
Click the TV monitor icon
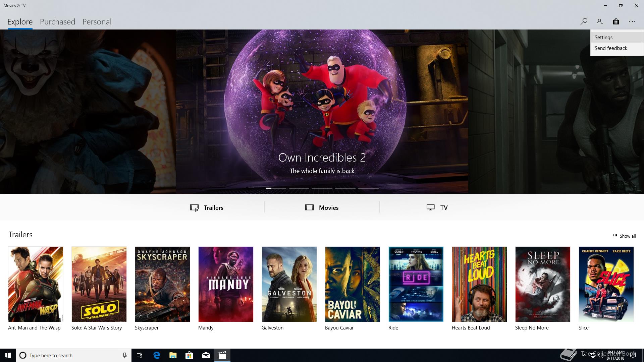click(x=431, y=207)
